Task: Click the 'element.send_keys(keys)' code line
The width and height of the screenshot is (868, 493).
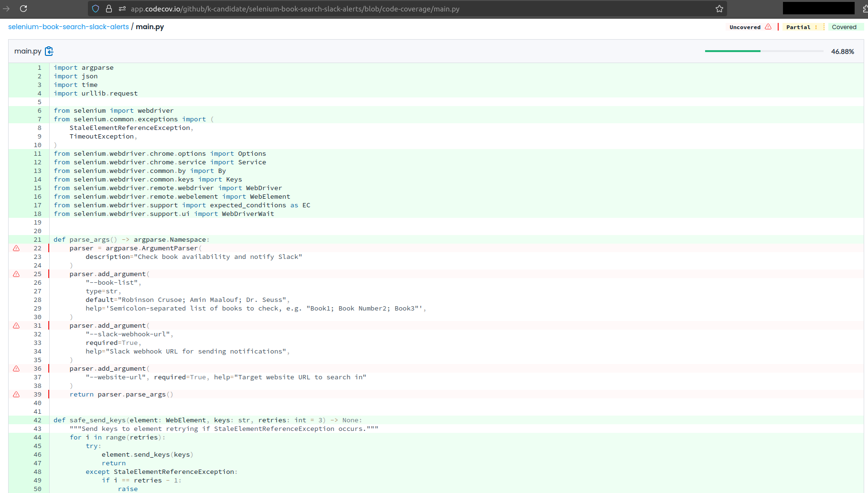Action: pyautogui.click(x=148, y=455)
